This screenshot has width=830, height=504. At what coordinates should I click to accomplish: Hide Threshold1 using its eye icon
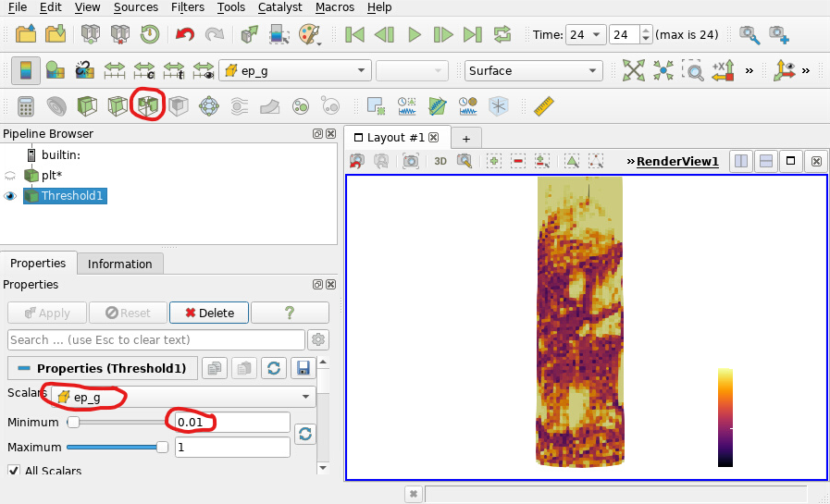click(x=10, y=196)
